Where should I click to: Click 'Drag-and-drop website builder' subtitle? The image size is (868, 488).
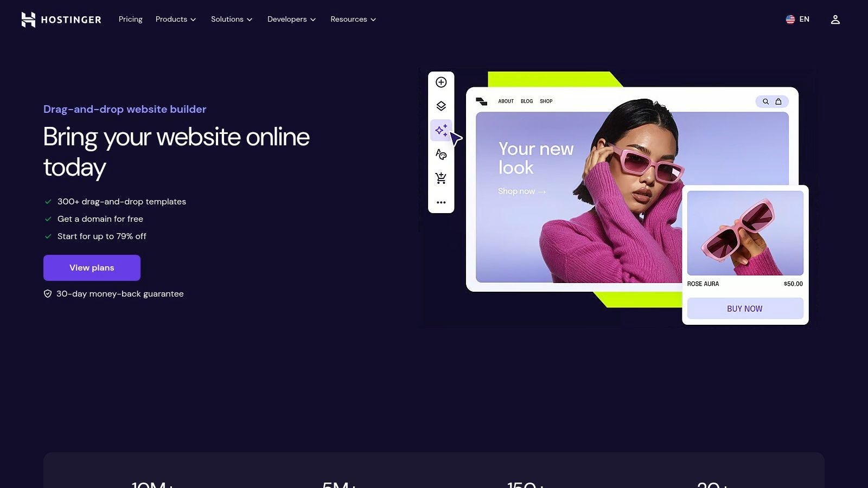(125, 109)
